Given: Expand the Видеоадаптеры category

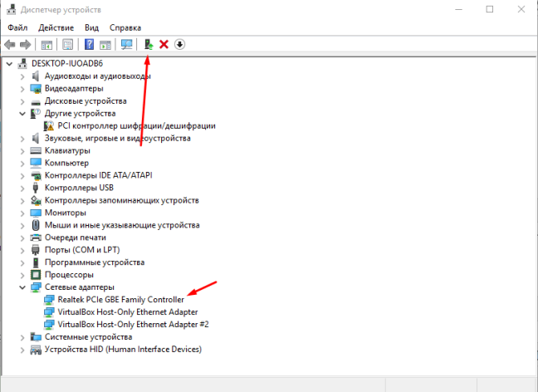Looking at the screenshot, I should coord(22,89).
